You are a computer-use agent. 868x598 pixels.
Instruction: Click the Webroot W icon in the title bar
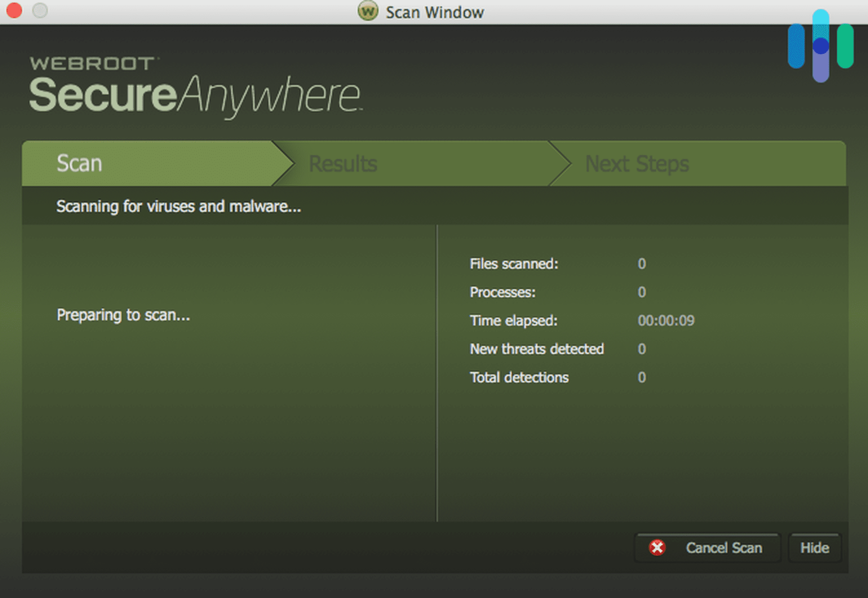click(368, 12)
